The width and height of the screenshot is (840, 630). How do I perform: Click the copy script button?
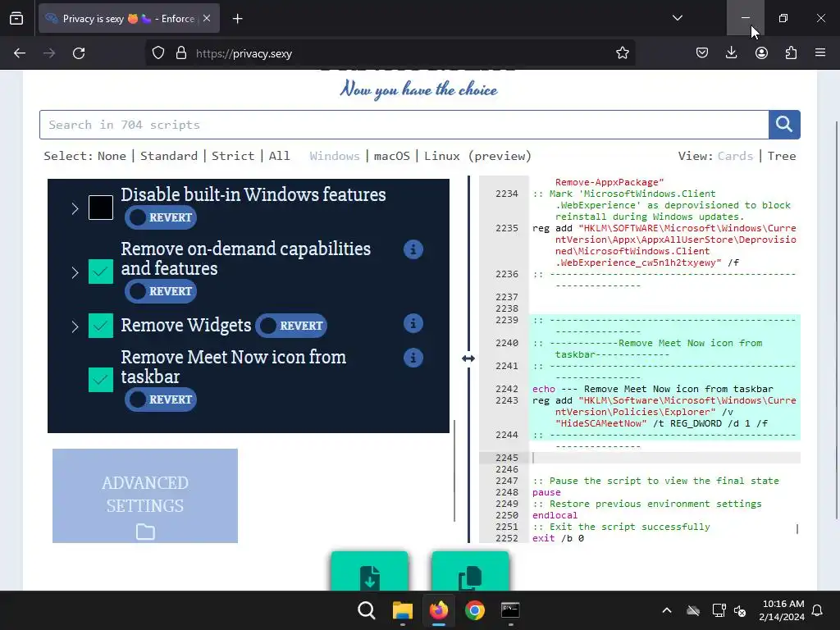pyautogui.click(x=470, y=571)
